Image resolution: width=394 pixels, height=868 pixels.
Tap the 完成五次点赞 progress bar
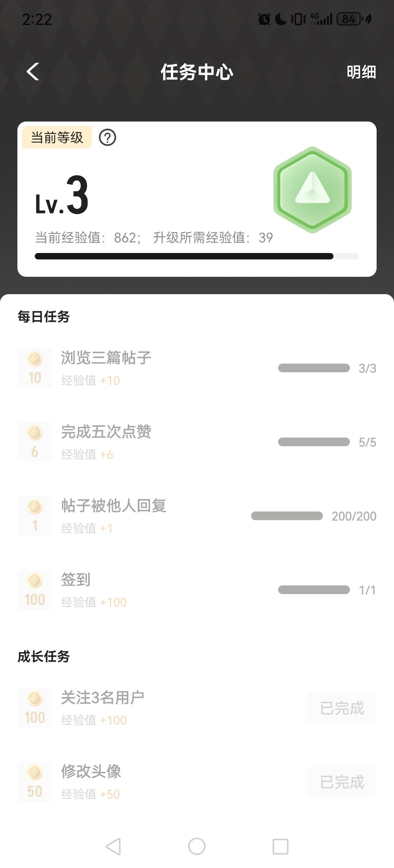click(314, 442)
